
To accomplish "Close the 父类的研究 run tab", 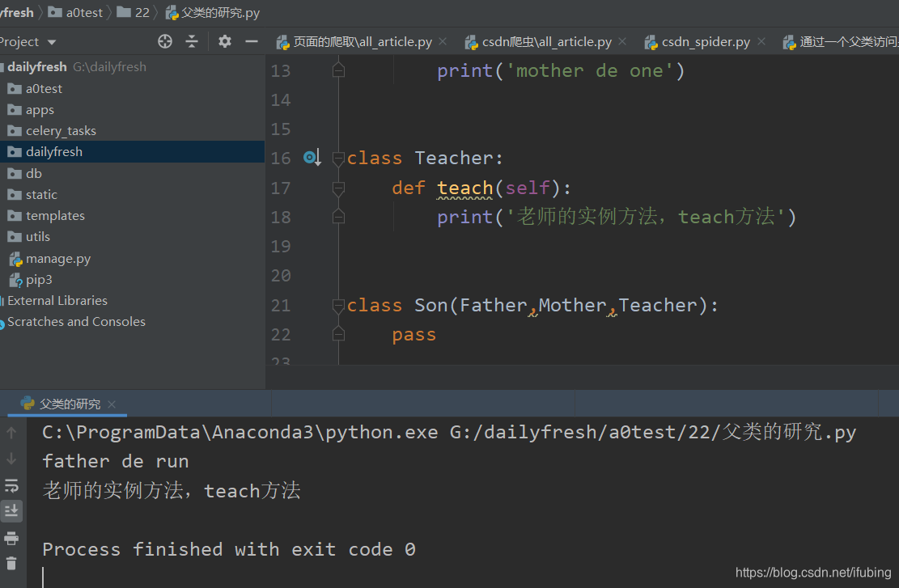I will click(112, 404).
